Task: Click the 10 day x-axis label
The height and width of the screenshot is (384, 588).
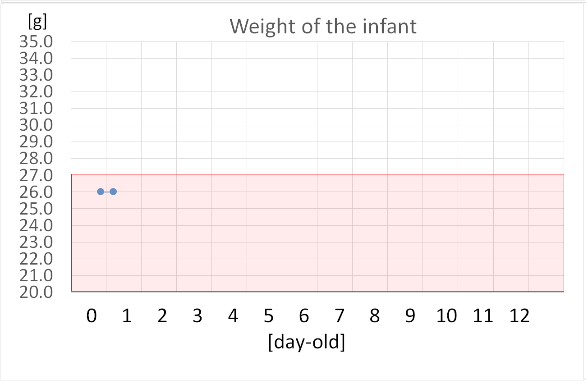Action: (446, 316)
